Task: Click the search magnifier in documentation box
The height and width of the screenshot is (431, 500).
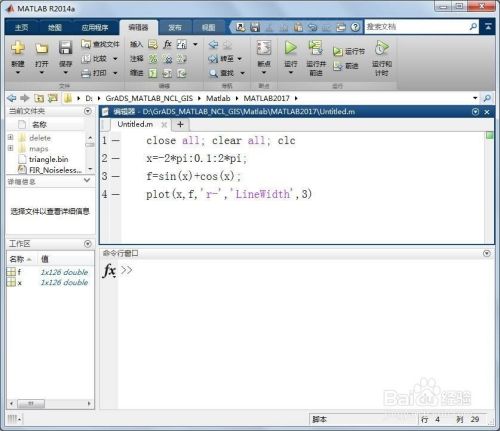Action: (x=473, y=27)
